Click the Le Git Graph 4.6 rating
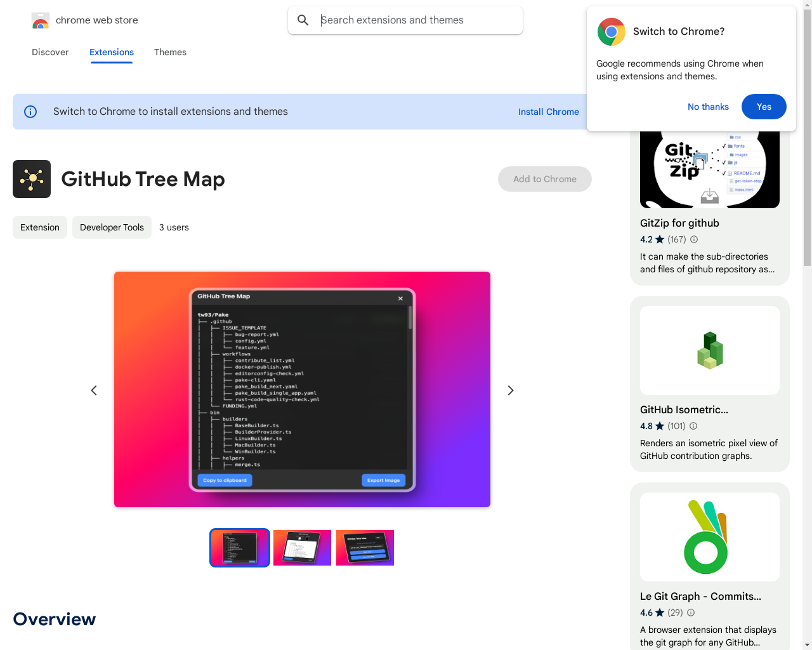The width and height of the screenshot is (812, 650). coord(646,613)
